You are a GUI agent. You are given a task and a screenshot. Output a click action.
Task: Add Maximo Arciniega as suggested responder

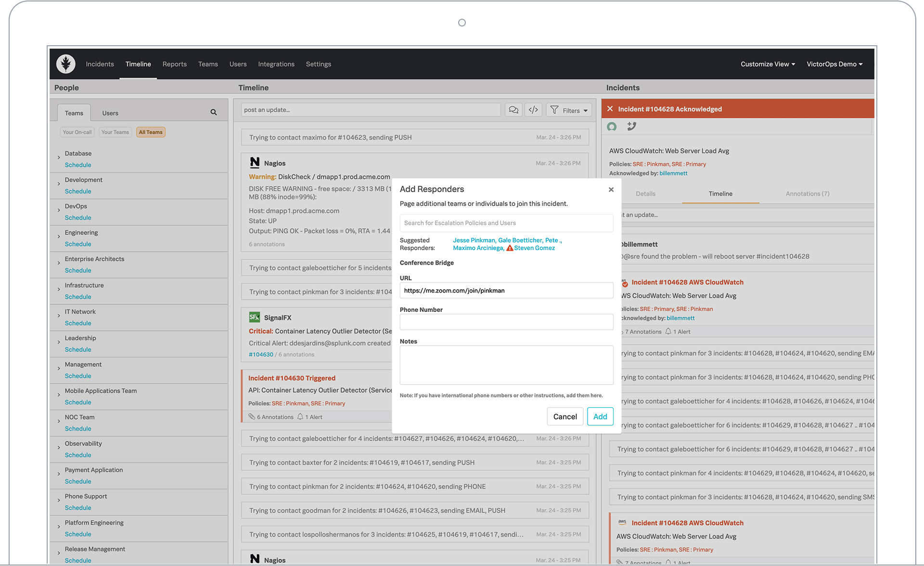click(x=478, y=248)
